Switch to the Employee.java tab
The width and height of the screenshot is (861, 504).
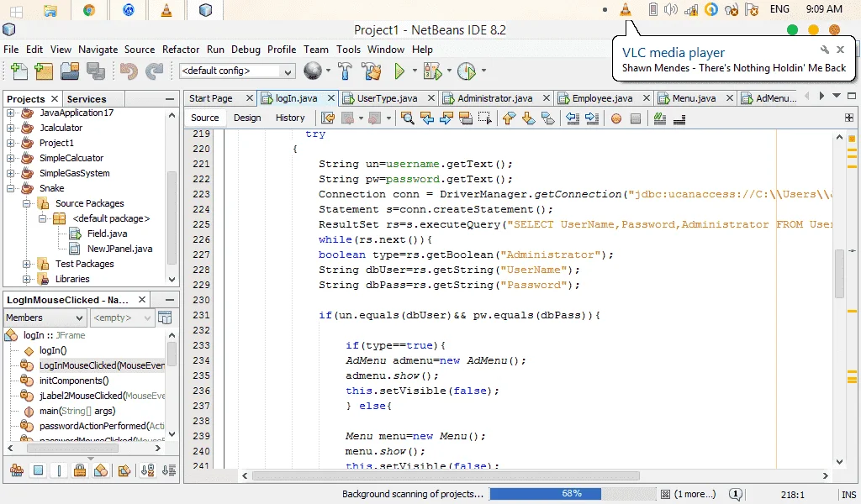click(x=602, y=98)
